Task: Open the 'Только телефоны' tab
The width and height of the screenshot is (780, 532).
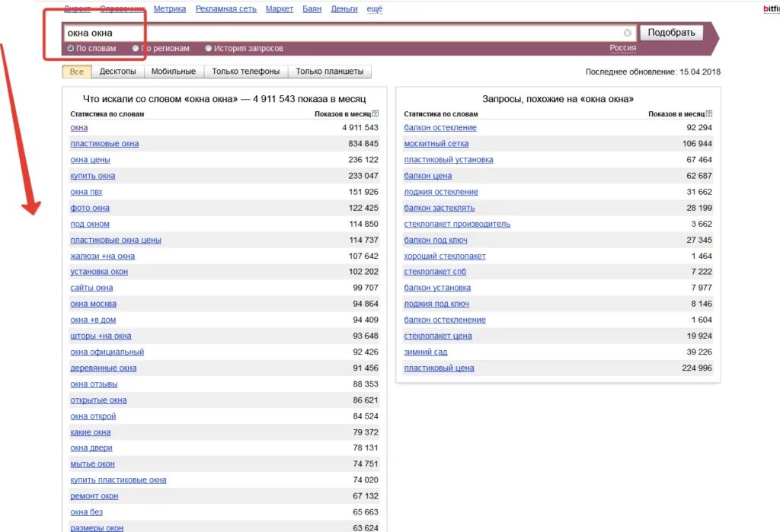Action: (245, 72)
